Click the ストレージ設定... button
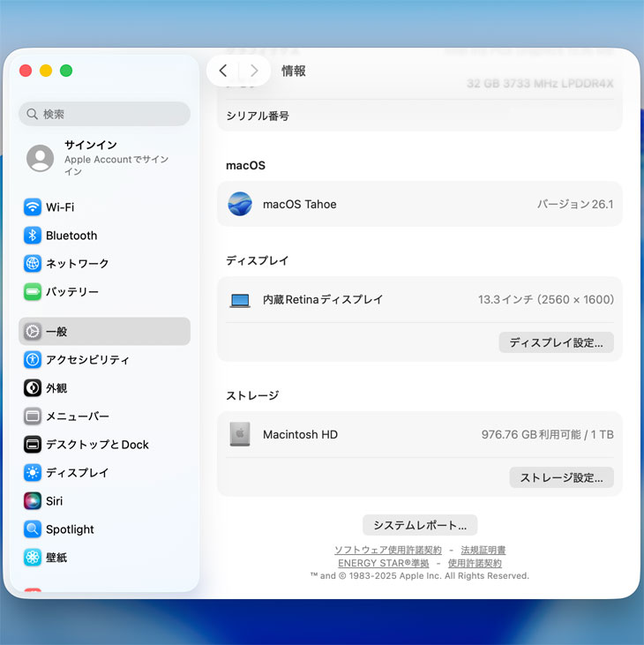Screen dimensions: 644x645 pyautogui.click(x=561, y=477)
